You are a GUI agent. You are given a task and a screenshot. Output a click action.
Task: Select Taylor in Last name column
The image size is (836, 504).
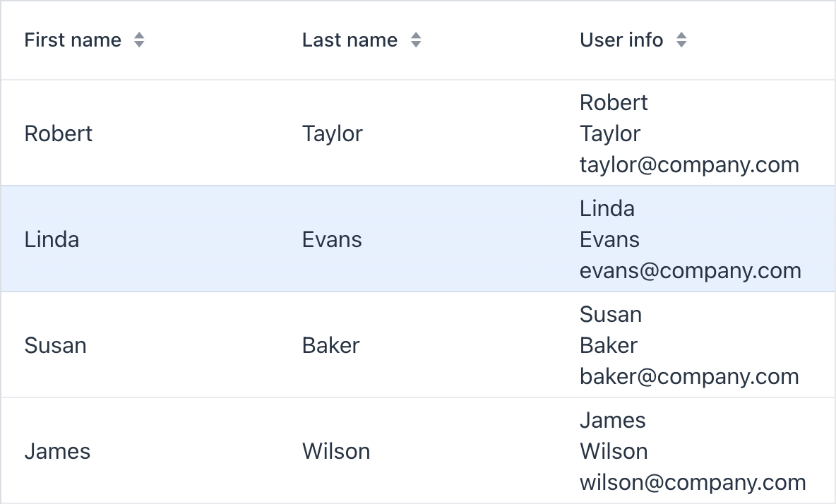point(333,133)
